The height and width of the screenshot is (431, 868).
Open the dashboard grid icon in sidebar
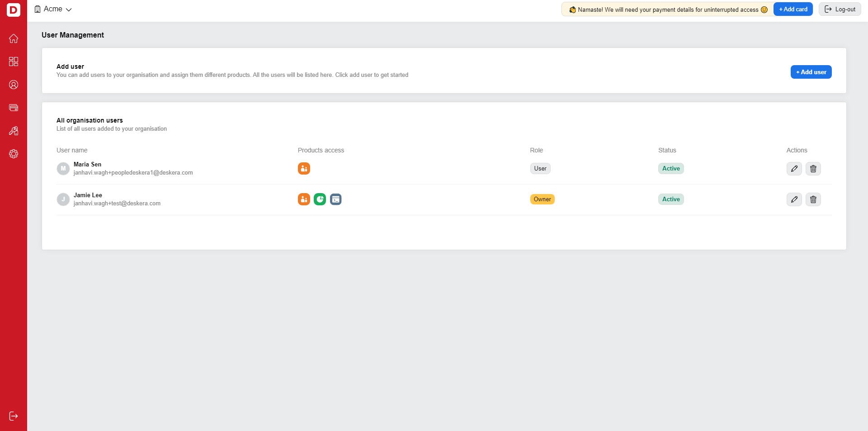click(14, 62)
